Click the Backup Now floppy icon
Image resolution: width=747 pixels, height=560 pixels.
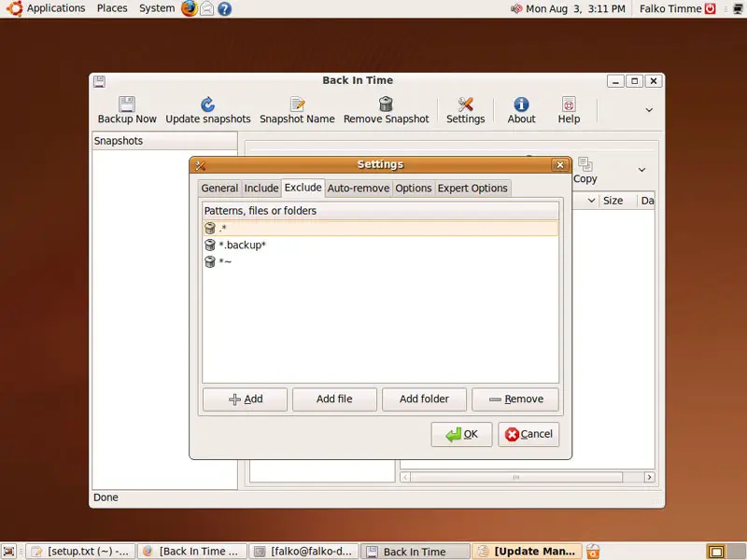pyautogui.click(x=127, y=104)
